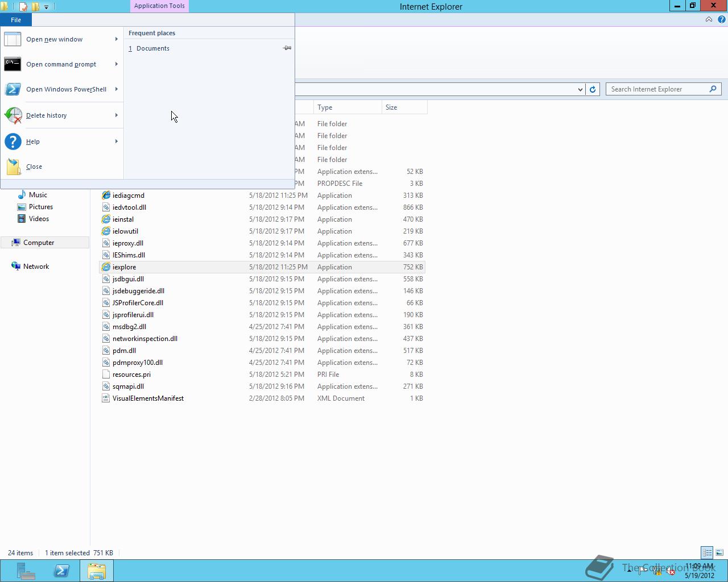The image size is (728, 582).
Task: Select Videos in the navigation pane
Action: tap(39, 219)
